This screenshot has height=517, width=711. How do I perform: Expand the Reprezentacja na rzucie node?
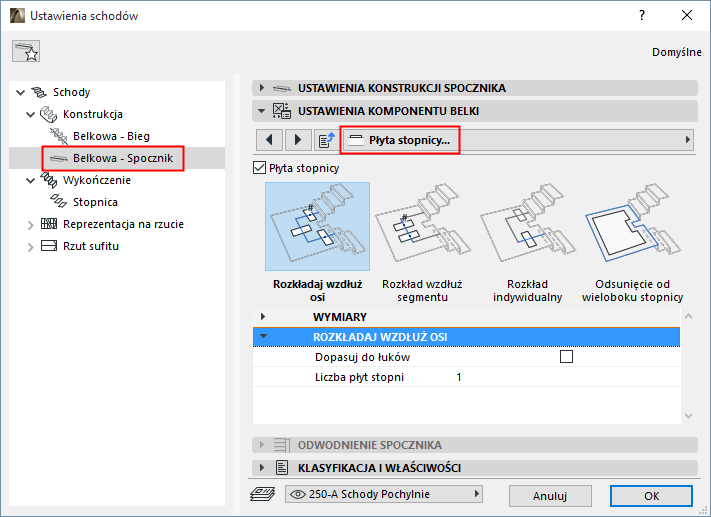point(31,224)
